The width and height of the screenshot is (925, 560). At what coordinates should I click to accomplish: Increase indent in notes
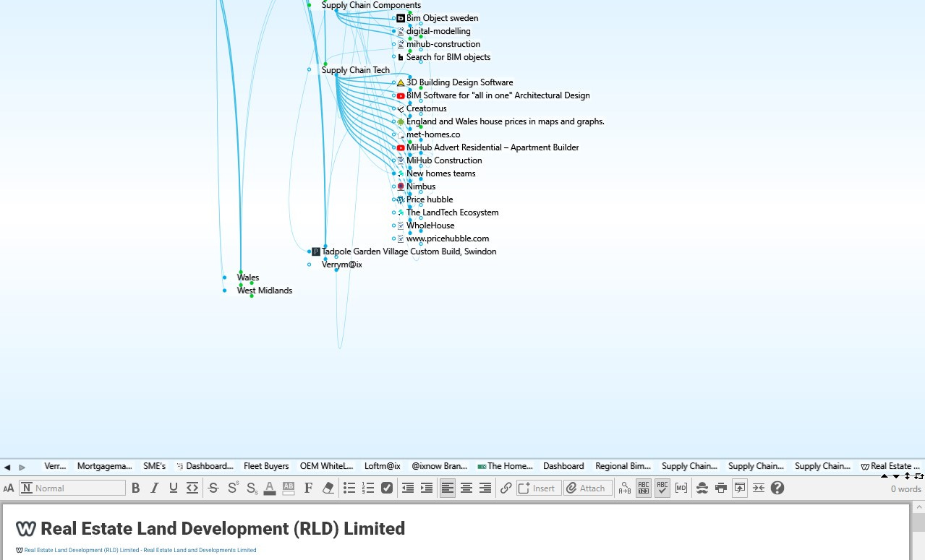pyautogui.click(x=427, y=488)
